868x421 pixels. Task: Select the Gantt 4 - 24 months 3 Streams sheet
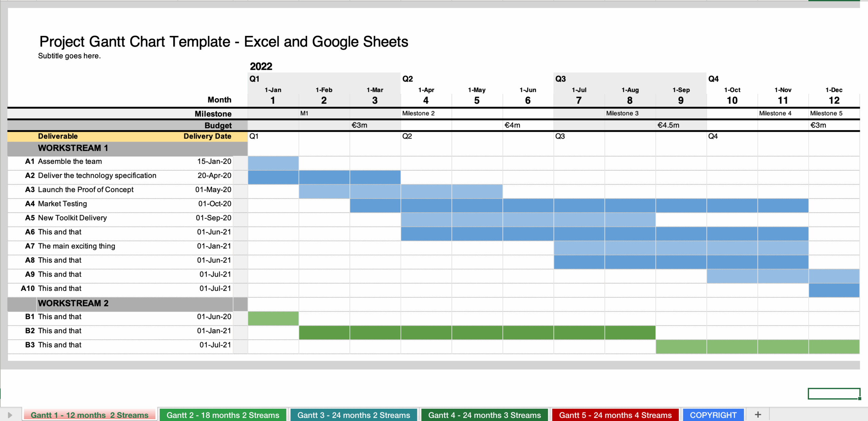[x=484, y=415]
